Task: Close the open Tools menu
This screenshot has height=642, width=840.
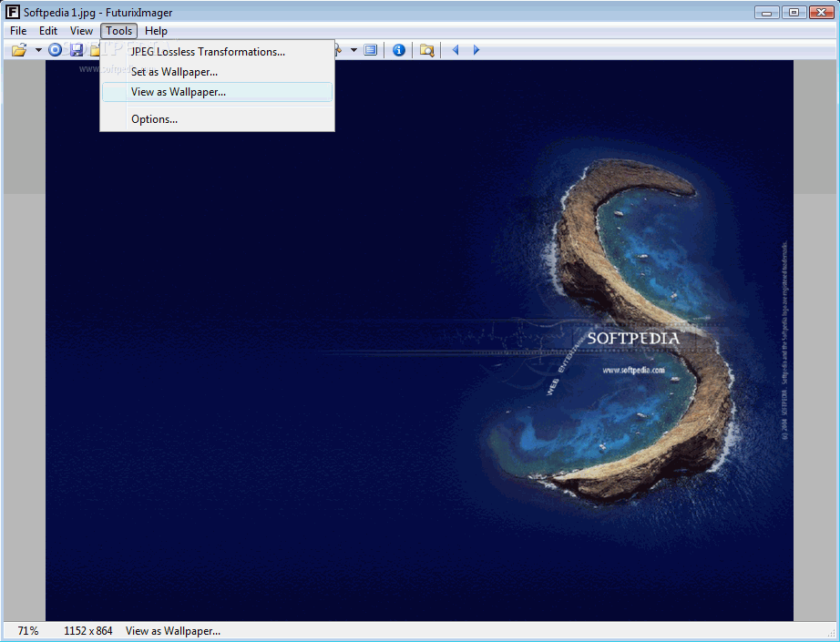Action: [x=119, y=31]
